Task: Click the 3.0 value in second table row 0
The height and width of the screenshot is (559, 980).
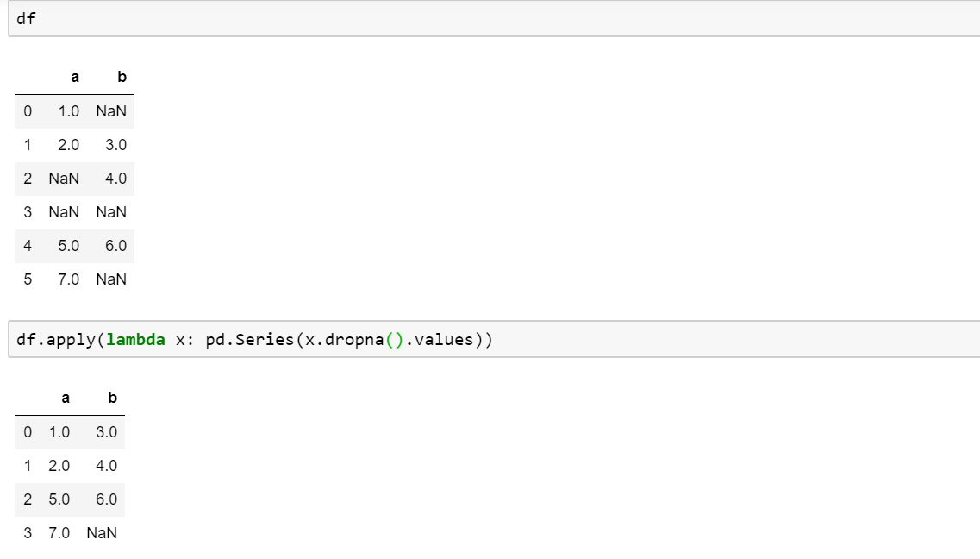Action: coord(106,432)
